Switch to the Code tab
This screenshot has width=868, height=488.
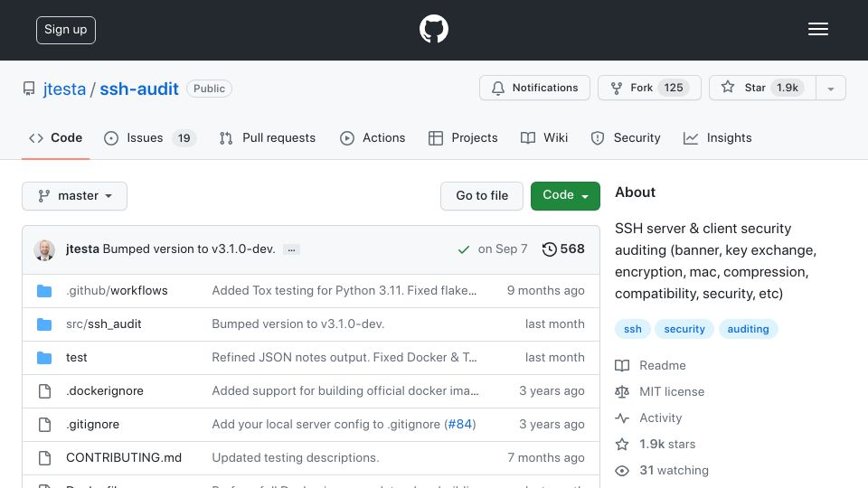55,137
